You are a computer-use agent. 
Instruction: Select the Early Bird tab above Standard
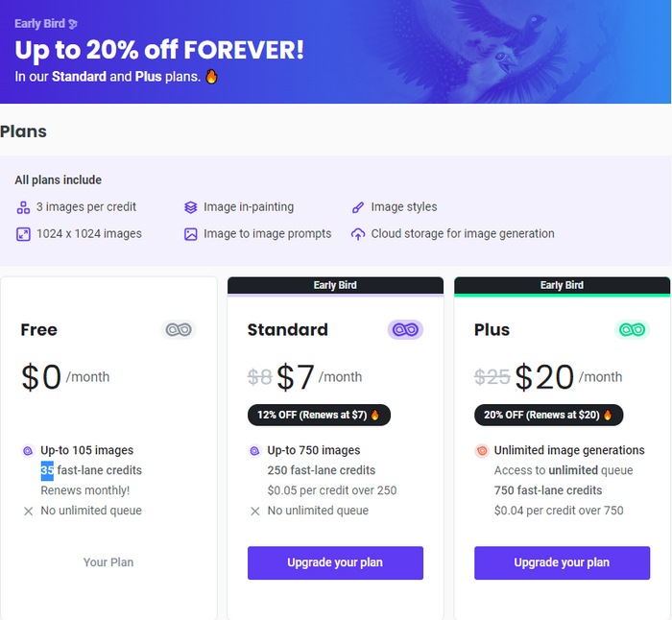[x=335, y=285]
